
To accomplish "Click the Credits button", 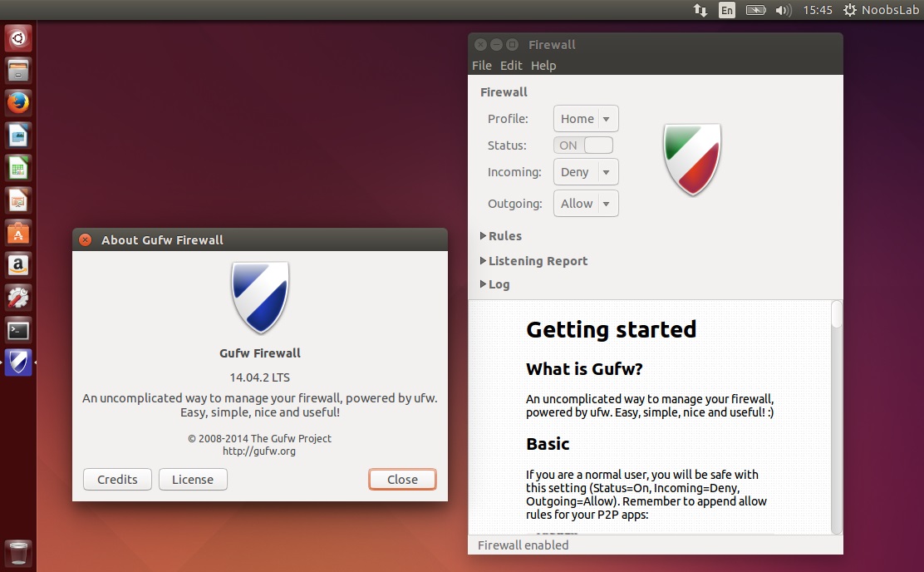I will pos(117,480).
